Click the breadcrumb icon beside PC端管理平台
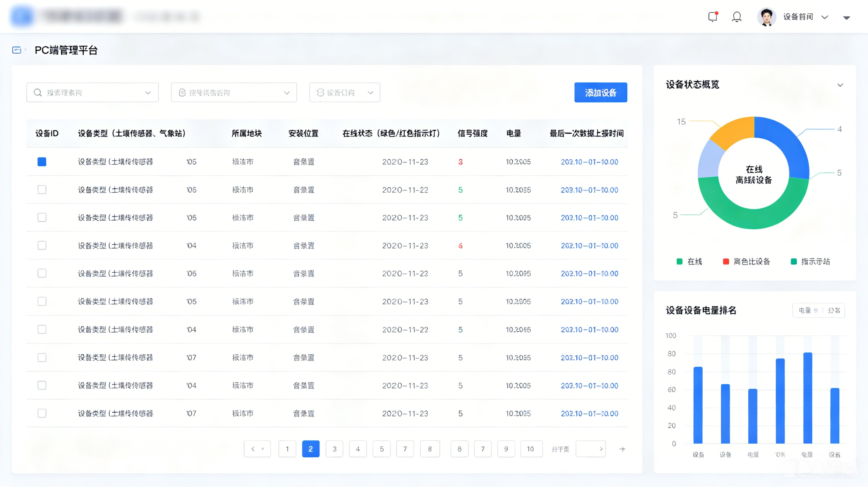The width and height of the screenshot is (868, 487). (x=17, y=50)
